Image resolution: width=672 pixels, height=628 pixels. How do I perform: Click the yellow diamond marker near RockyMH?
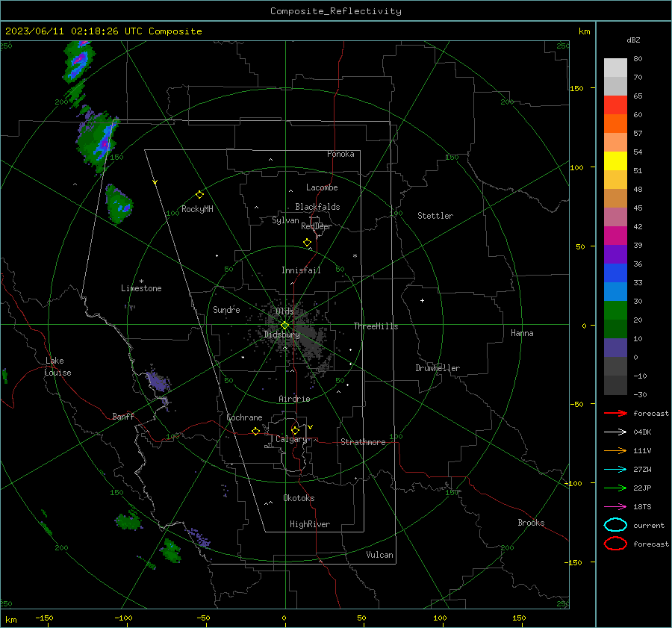[x=199, y=195]
